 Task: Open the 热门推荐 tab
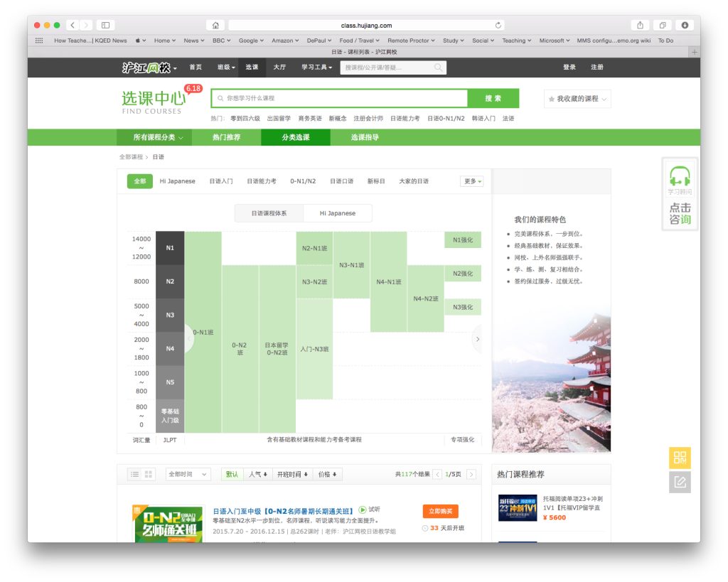click(x=226, y=137)
